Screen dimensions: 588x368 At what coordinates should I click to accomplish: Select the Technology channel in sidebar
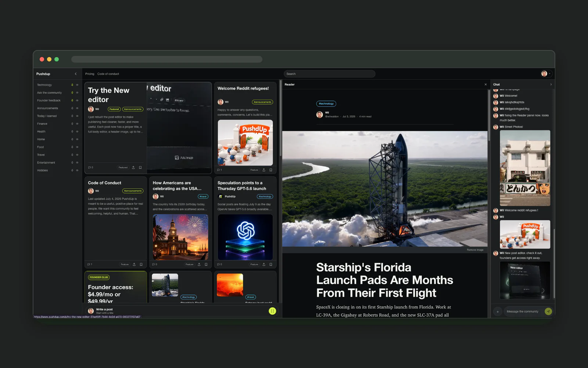point(44,85)
